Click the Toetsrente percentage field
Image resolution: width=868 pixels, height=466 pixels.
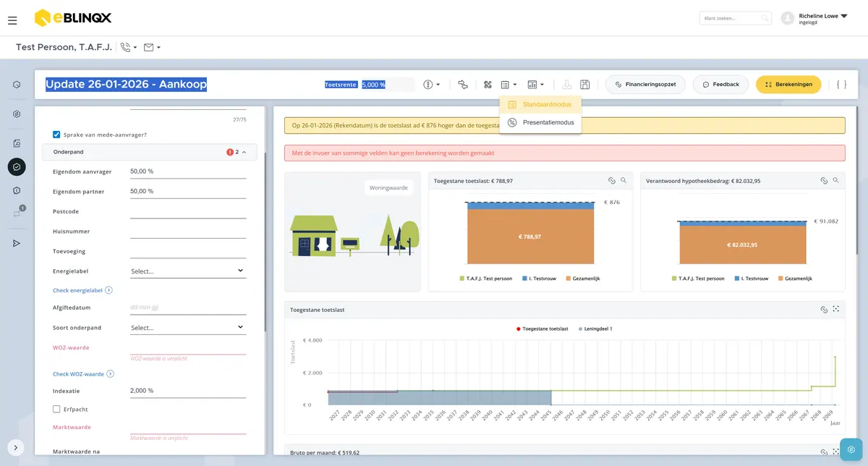click(388, 85)
